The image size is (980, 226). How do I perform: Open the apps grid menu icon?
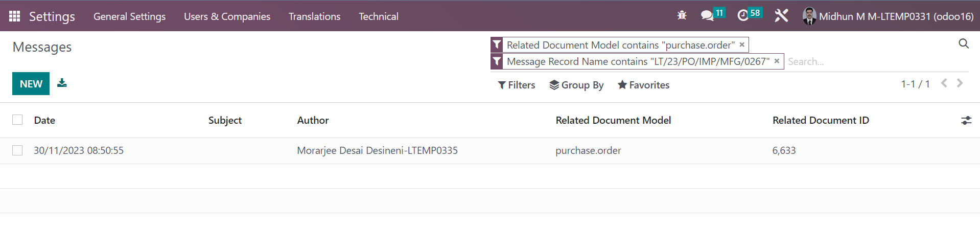tap(14, 16)
